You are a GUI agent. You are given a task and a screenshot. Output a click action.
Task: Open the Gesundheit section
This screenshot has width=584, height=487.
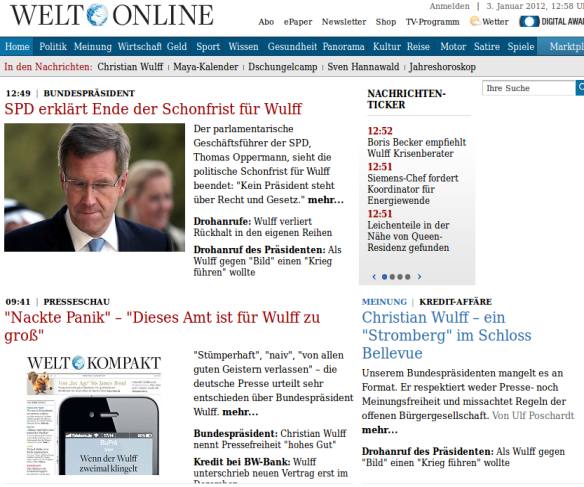click(x=292, y=47)
